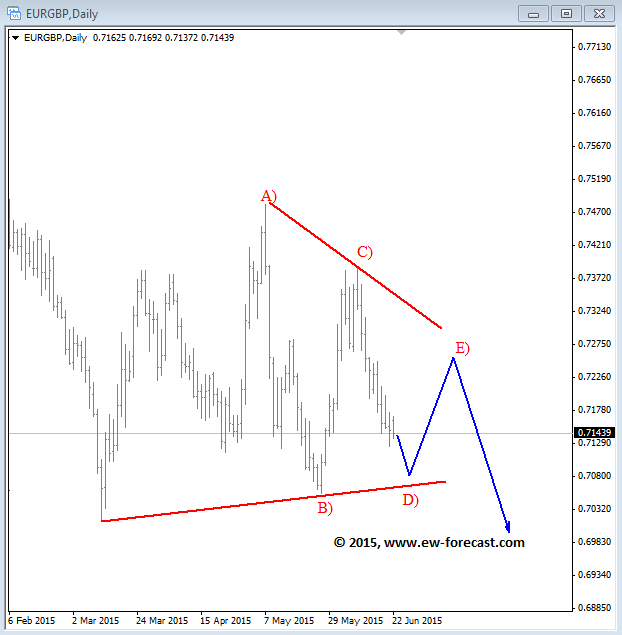Click price level 0.72750 on scale

pyautogui.click(x=594, y=344)
